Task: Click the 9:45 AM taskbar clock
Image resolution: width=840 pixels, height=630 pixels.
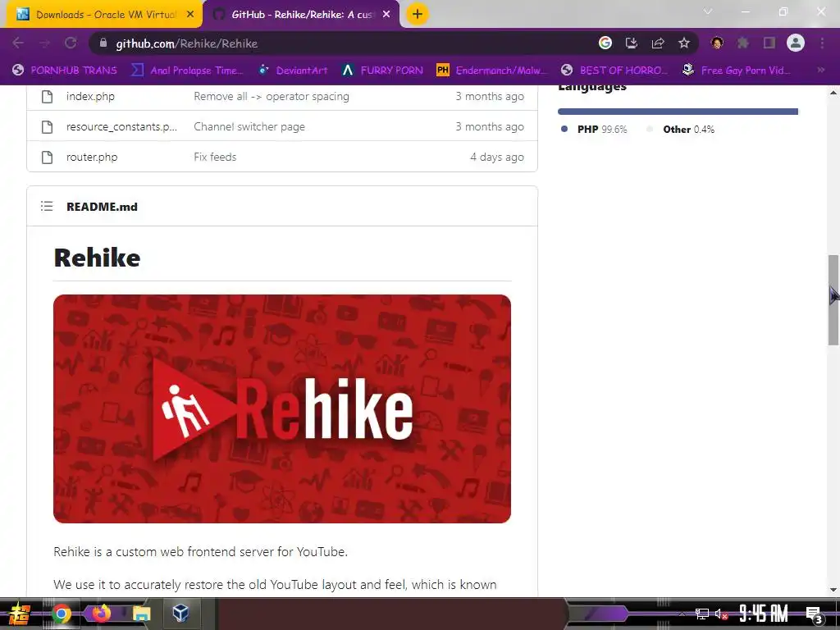Action: click(x=764, y=614)
